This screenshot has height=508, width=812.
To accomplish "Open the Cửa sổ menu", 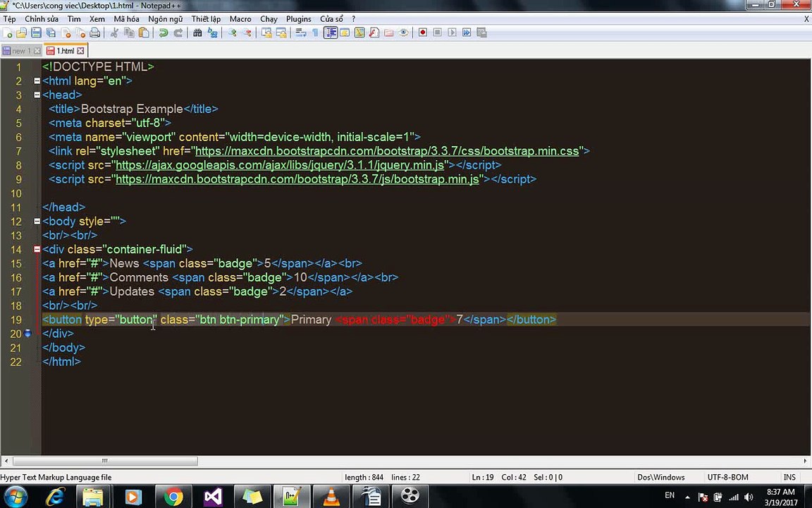I will tap(331, 18).
